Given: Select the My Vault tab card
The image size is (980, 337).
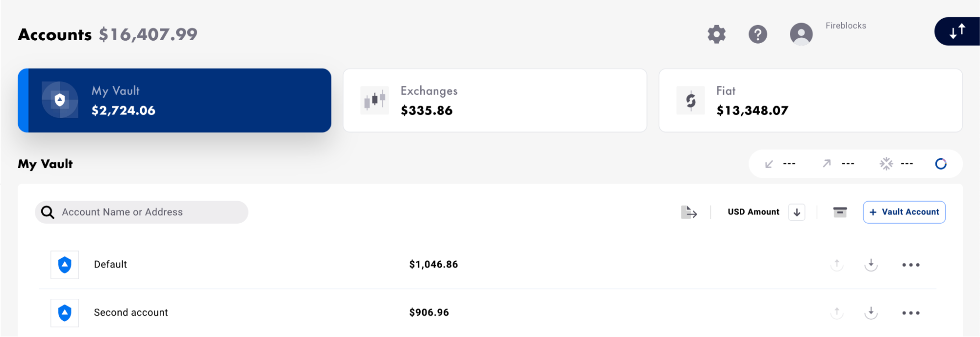Looking at the screenshot, I should 175,101.
